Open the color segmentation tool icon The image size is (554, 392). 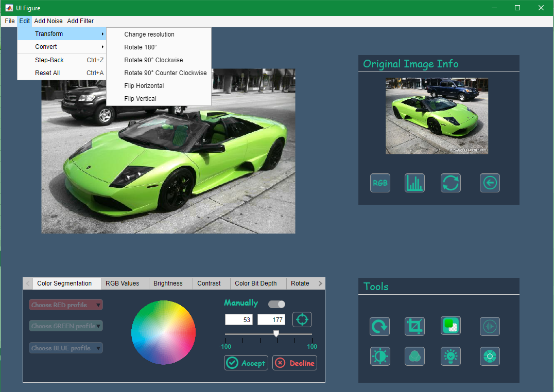click(451, 325)
